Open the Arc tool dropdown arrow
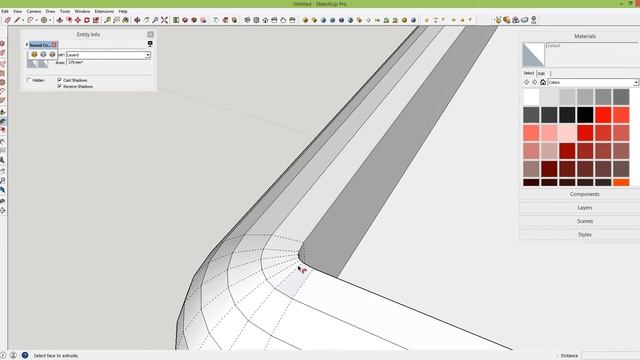This screenshot has height=360, width=640. click(36, 20)
